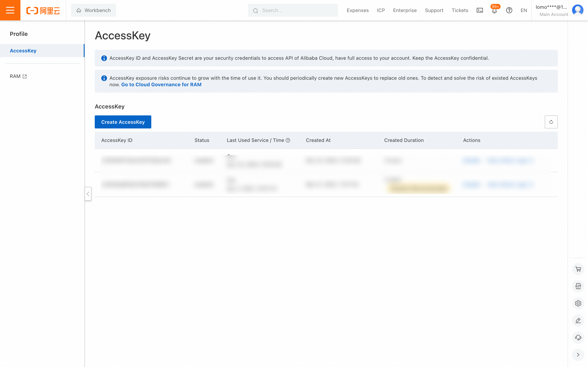
Task: Collapse the left Profile sidebar
Action: coord(88,194)
